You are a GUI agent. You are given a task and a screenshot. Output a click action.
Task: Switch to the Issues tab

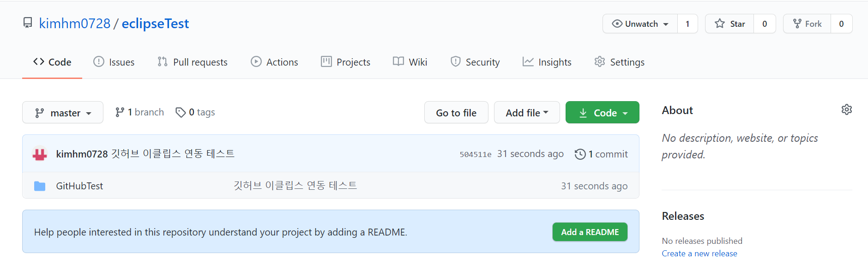[114, 62]
